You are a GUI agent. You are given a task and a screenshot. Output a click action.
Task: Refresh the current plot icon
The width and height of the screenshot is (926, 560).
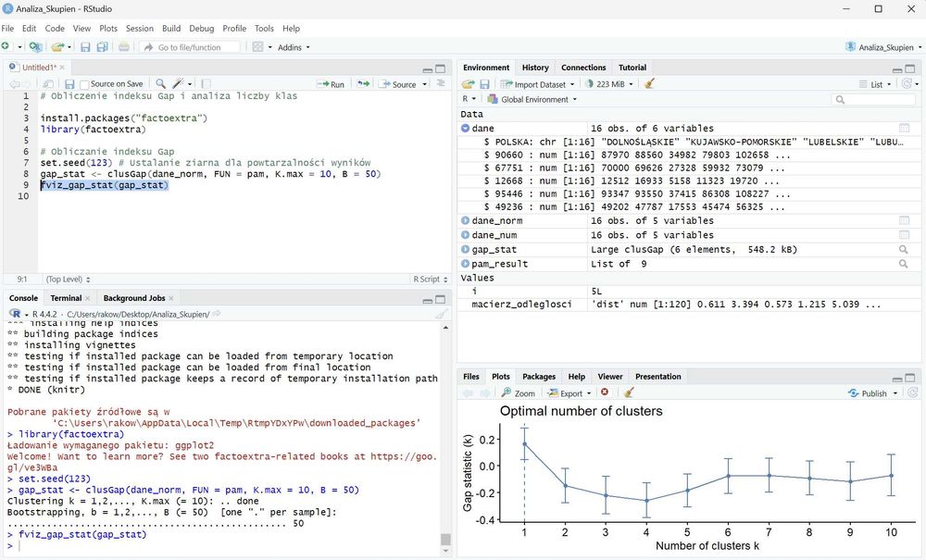tap(913, 392)
